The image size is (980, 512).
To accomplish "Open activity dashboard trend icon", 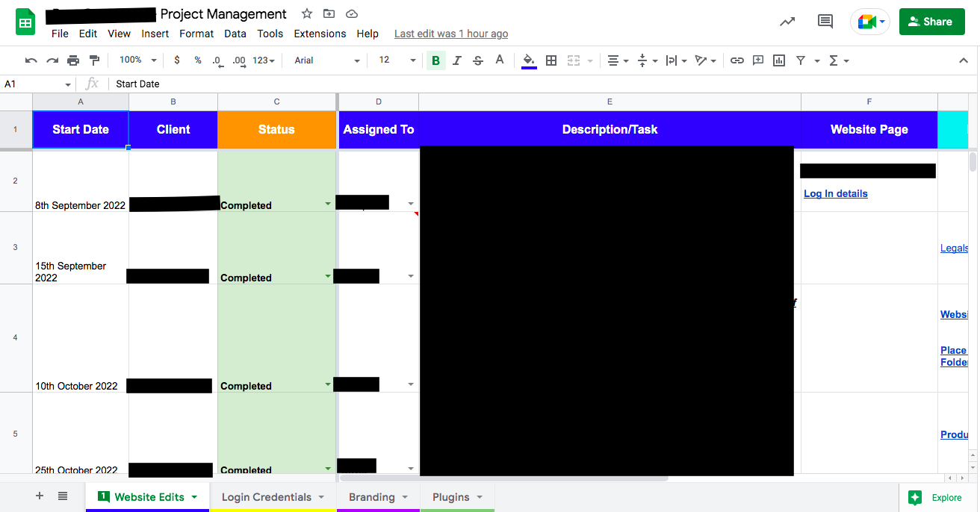I will 787,22.
